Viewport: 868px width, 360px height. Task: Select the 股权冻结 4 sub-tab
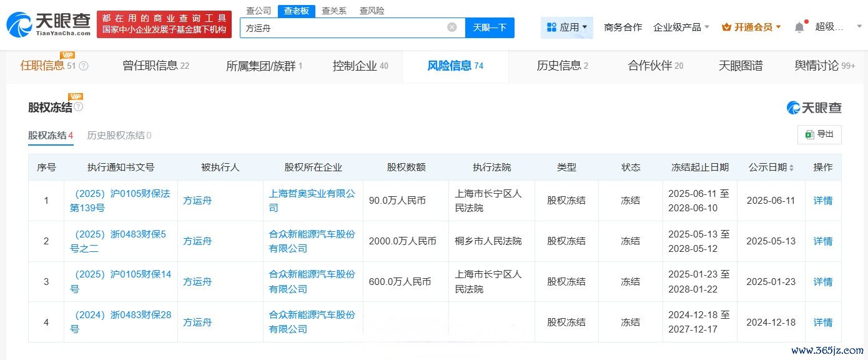click(x=51, y=135)
